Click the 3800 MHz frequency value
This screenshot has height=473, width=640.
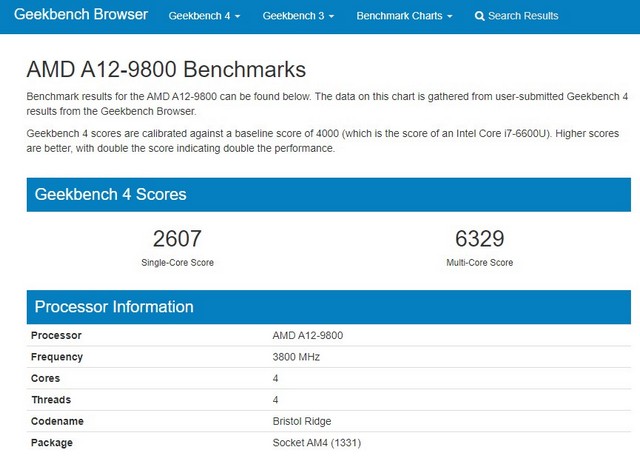coord(297,357)
